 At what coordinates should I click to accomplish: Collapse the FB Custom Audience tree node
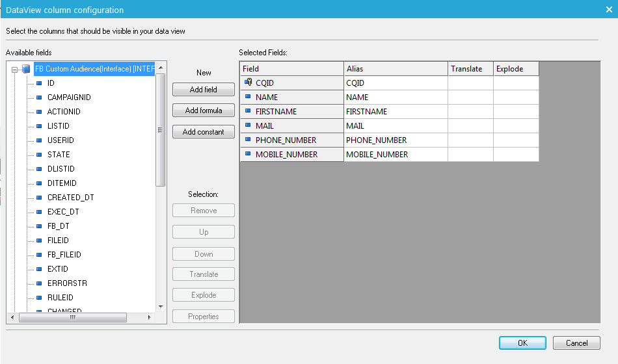14,69
